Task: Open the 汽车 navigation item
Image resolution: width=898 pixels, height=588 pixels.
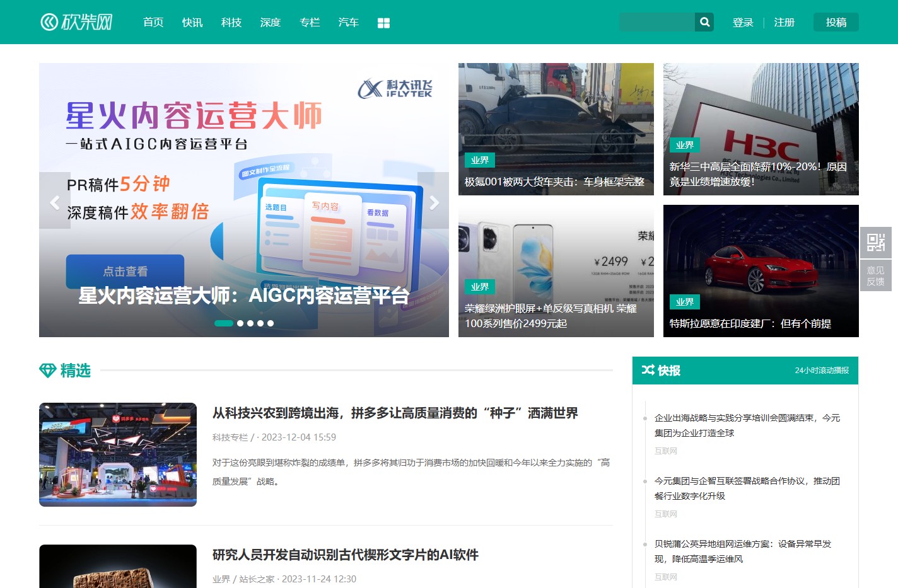Action: (349, 22)
